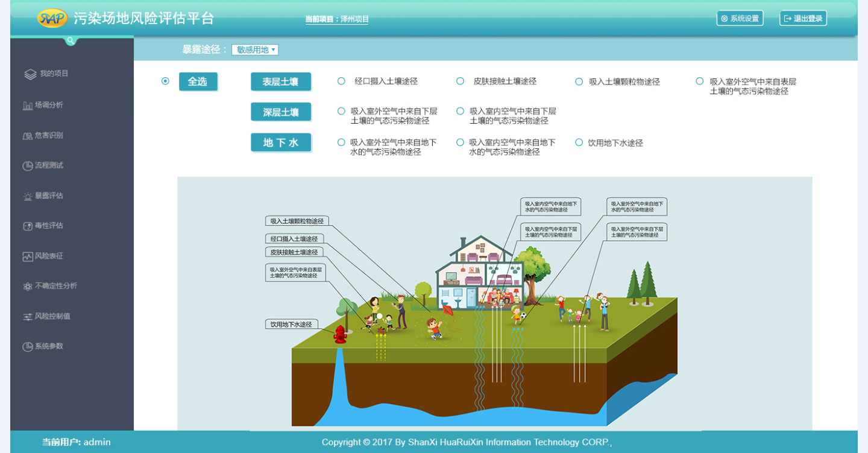Screen dimensions: 868x453
Task: Select 饮用地下水途径 radio option
Action: [x=579, y=143]
